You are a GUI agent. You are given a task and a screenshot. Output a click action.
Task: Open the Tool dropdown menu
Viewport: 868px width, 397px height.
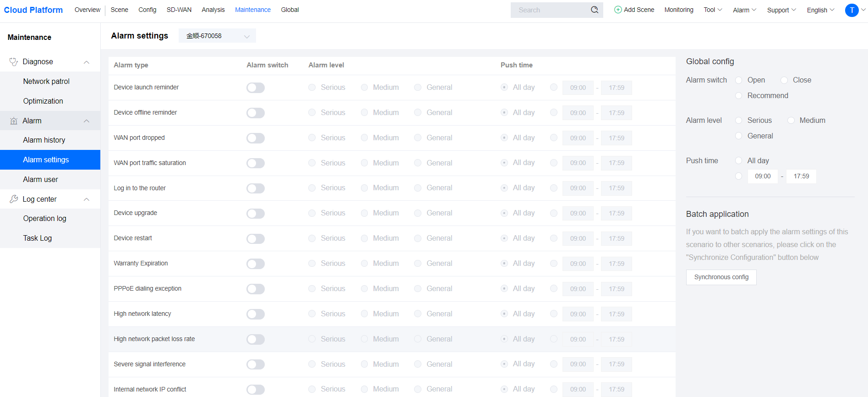713,10
